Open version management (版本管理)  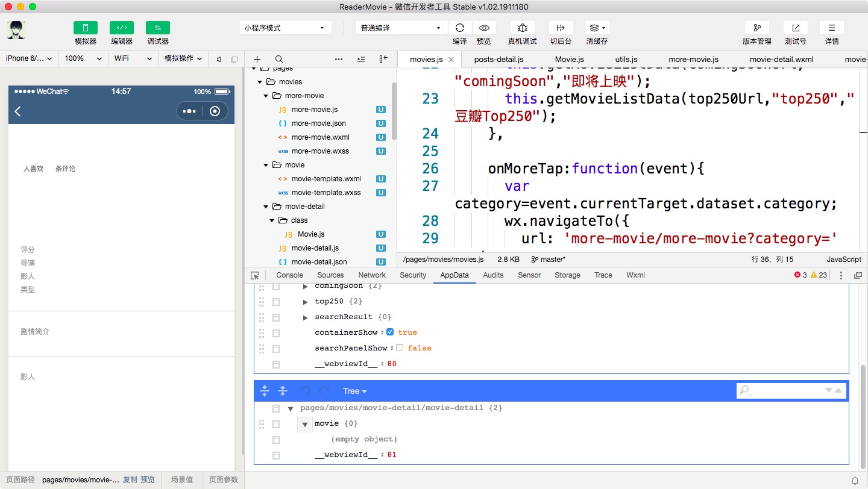click(x=757, y=28)
